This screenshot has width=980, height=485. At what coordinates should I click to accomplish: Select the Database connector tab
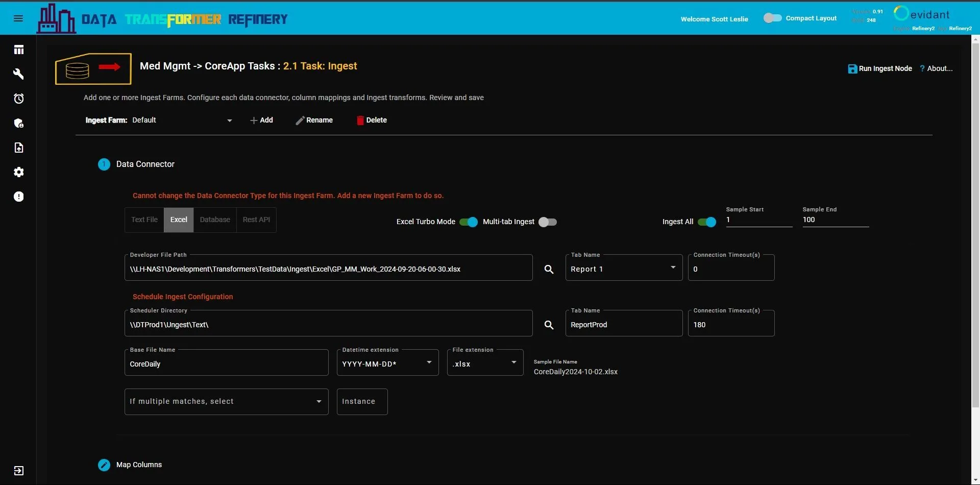click(215, 220)
